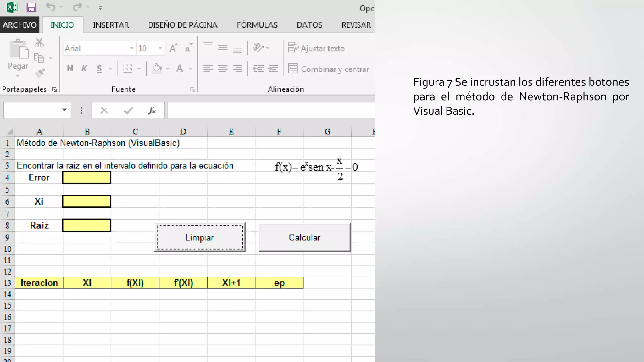Open the Fuente dialog launcher

tap(192, 90)
